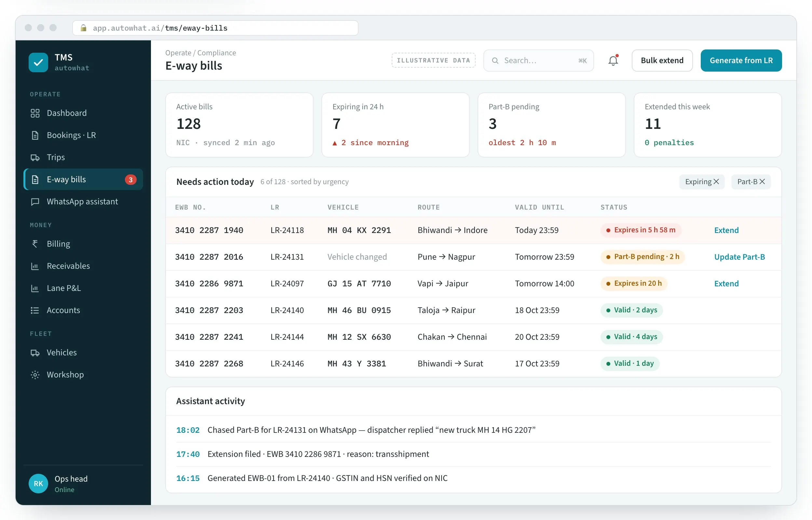Click the browser URL address bar
The width and height of the screenshot is (812, 520).
coord(215,28)
